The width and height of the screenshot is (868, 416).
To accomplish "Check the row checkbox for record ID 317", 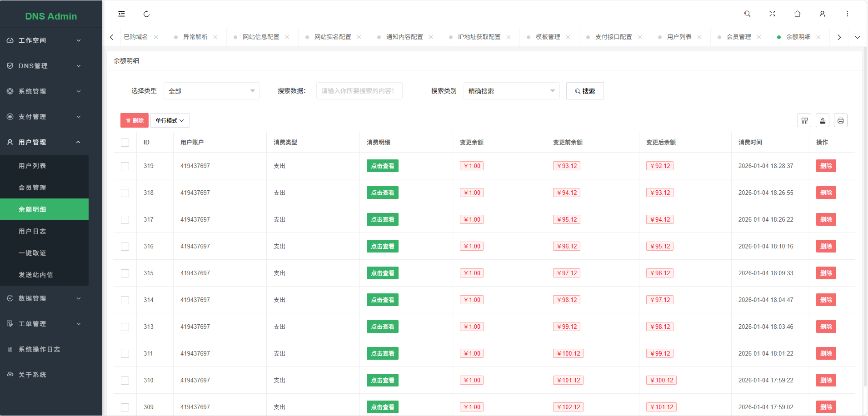I will [x=125, y=219].
